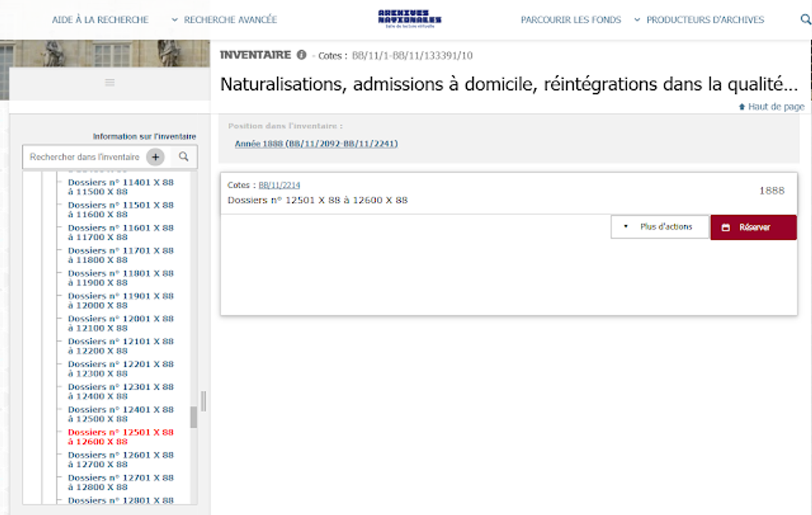Click the hamburger menu icon above the sidebar

[x=110, y=83]
